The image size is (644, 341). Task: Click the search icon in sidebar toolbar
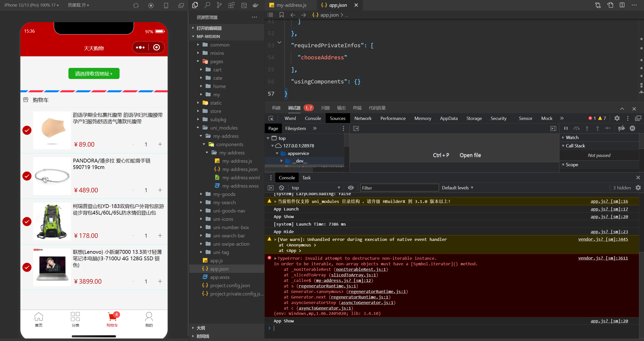207,5
